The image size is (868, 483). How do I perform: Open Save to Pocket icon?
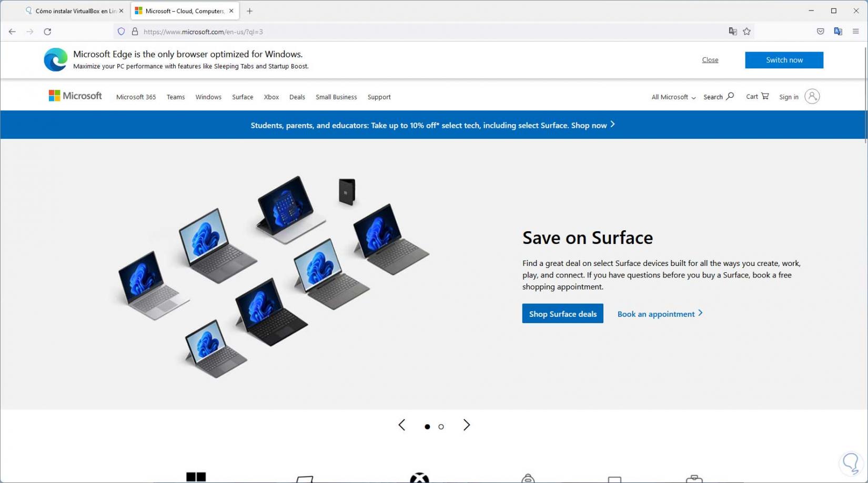coord(820,32)
